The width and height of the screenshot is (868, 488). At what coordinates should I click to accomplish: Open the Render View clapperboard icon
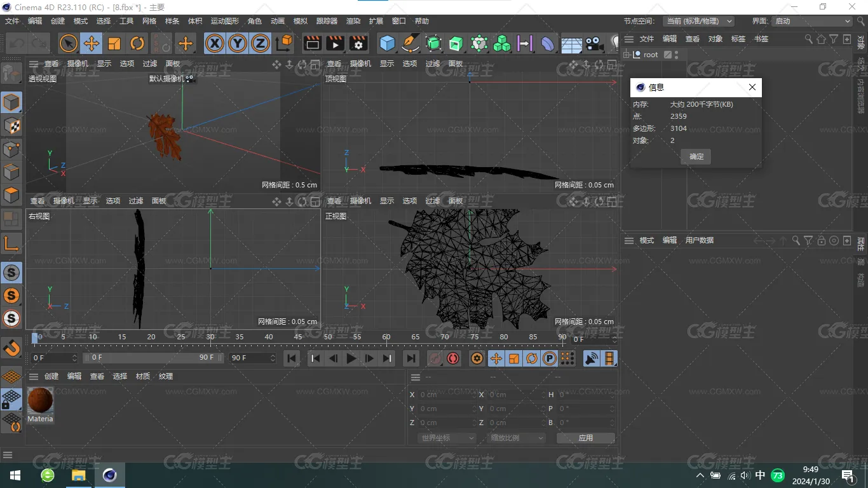pos(312,43)
